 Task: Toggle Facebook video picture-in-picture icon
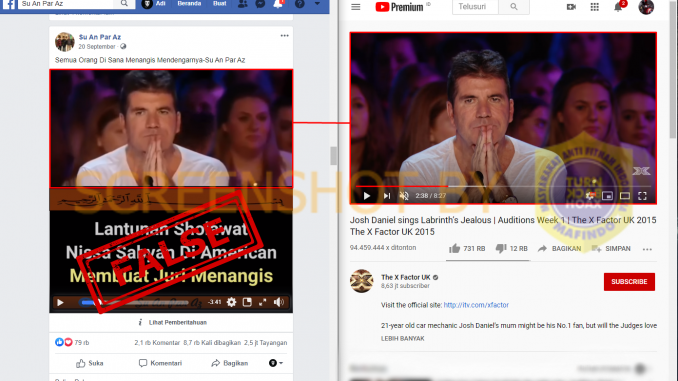[x=247, y=302]
